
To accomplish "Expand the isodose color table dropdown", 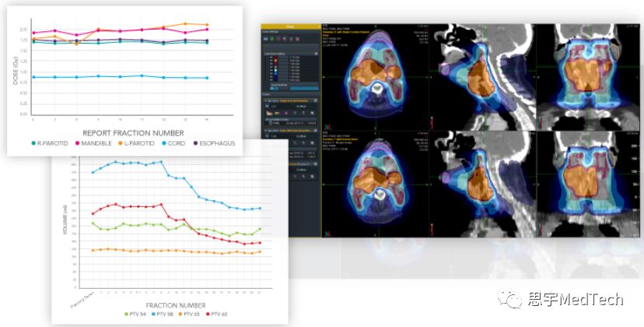I will 315,53.
